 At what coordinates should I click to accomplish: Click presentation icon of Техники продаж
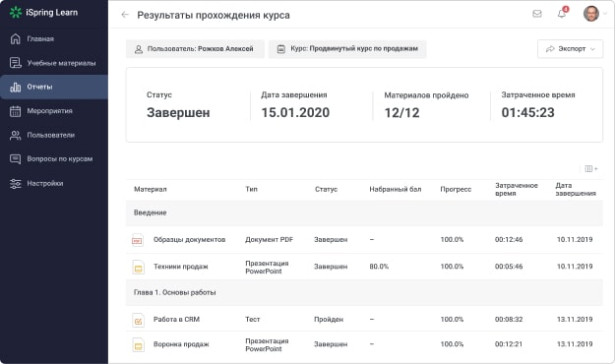click(x=138, y=268)
